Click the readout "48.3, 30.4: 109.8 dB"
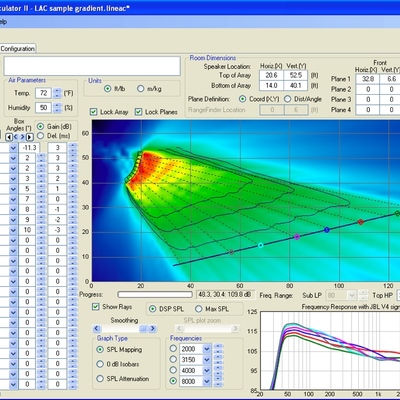Image resolution: width=400 pixels, height=400 pixels. (x=225, y=295)
